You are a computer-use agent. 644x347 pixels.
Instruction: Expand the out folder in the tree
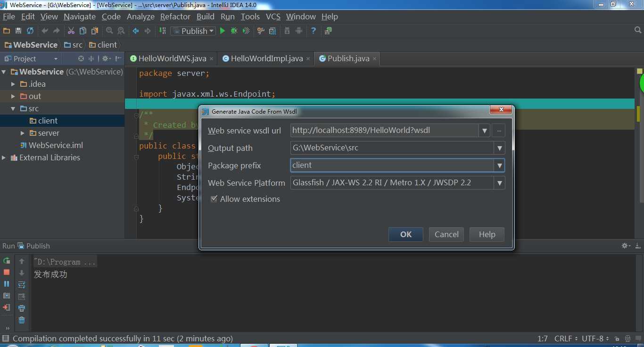pyautogui.click(x=13, y=96)
